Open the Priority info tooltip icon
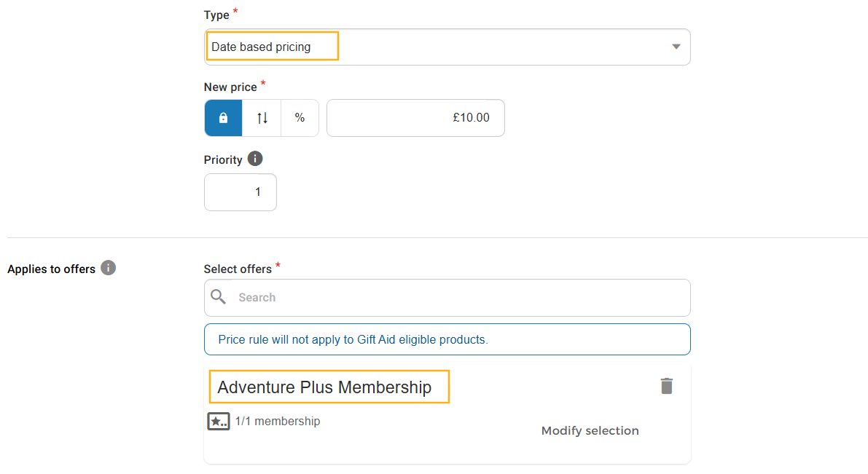Screen dimensions: 868x474 pos(254,159)
